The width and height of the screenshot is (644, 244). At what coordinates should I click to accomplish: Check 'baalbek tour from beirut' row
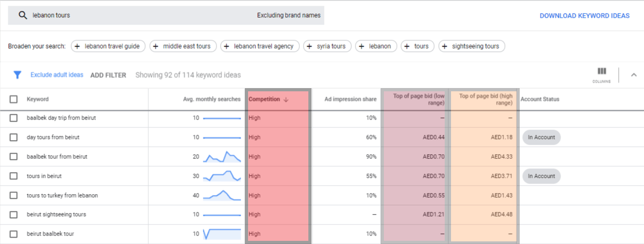click(x=14, y=157)
